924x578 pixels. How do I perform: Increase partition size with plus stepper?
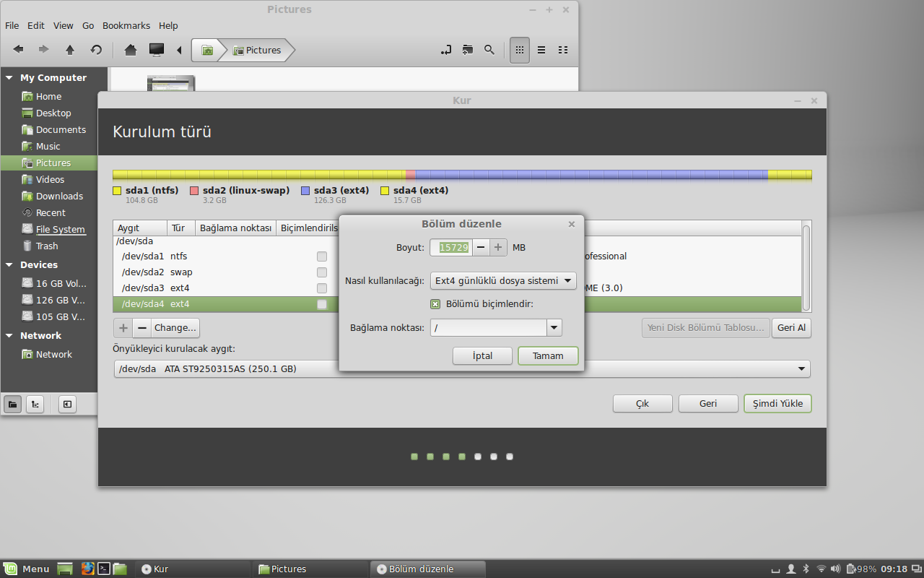pos(498,247)
